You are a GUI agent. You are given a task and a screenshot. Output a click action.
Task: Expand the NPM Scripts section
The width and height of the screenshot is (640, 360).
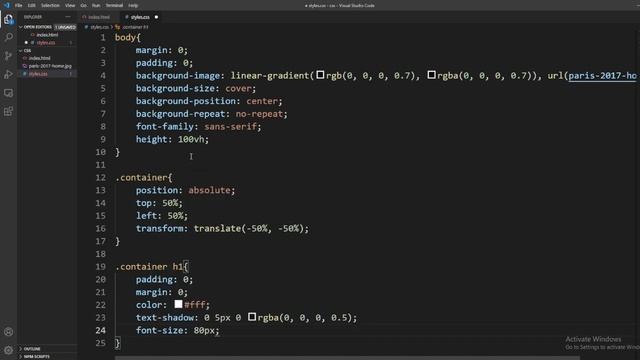(x=37, y=357)
